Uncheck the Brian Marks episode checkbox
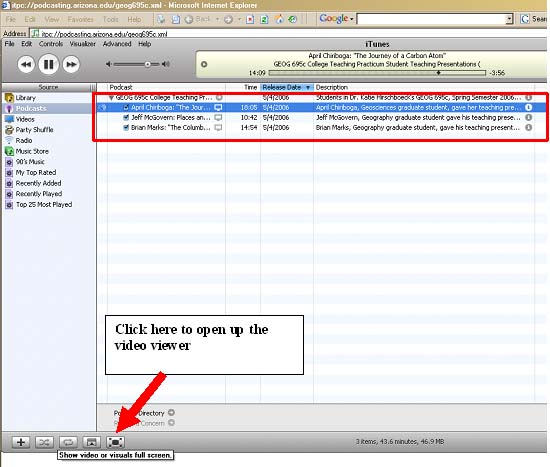This screenshot has height=467, width=550. 126,127
